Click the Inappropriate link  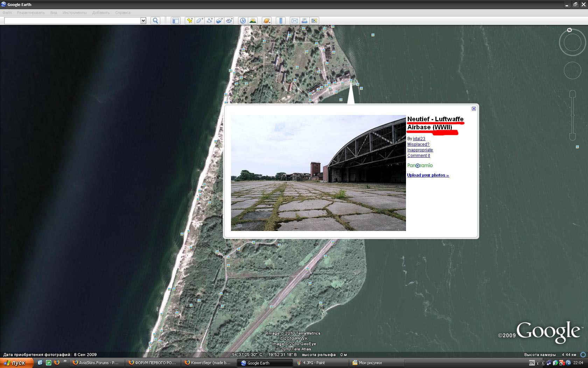click(x=420, y=150)
